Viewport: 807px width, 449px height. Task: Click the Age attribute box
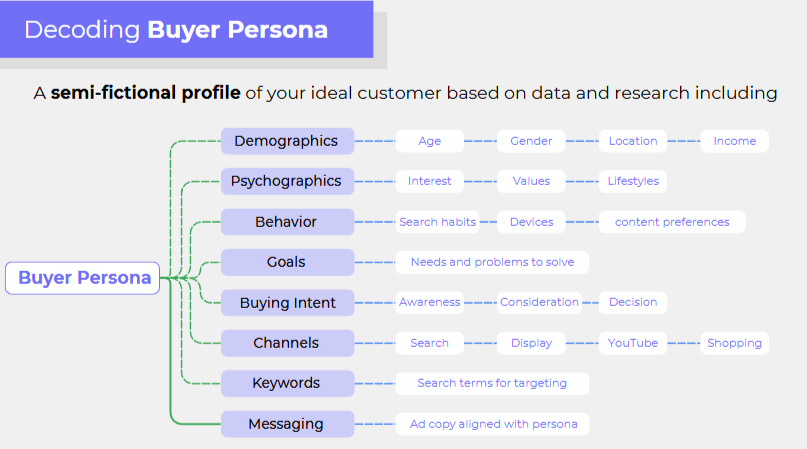[x=429, y=141]
